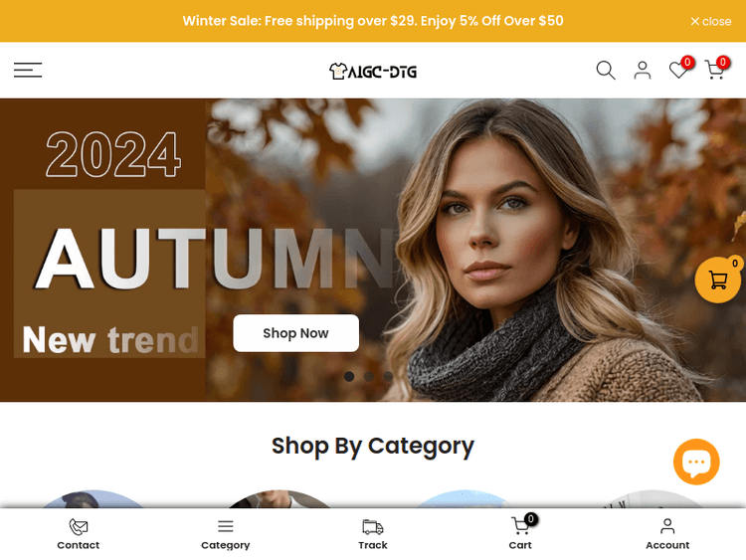Open Category in the bottom navigation
The image size is (746, 560).
pyautogui.click(x=225, y=534)
